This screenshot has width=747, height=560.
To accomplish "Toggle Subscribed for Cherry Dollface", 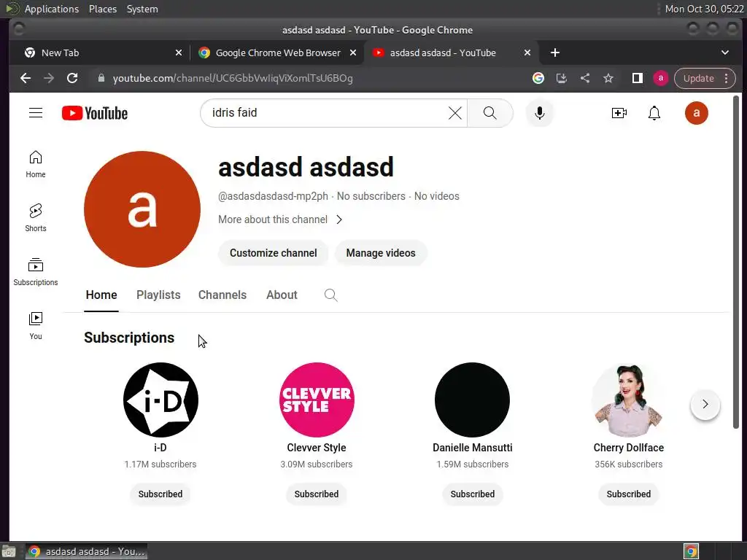I will (629, 494).
